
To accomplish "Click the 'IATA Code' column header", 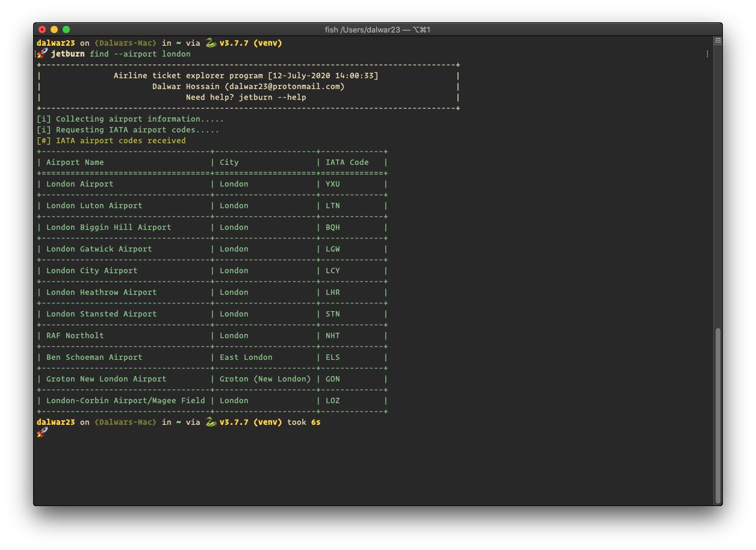I will click(347, 162).
